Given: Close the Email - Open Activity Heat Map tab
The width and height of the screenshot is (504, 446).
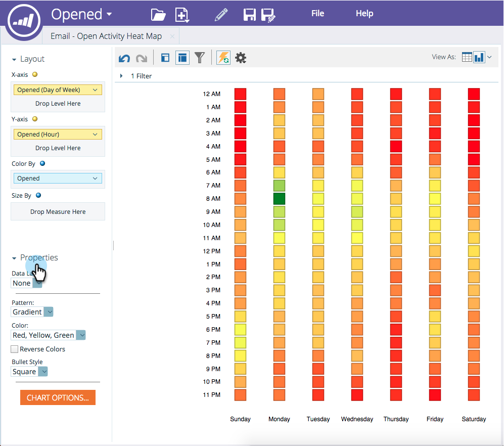Looking at the screenshot, I should 172,36.
